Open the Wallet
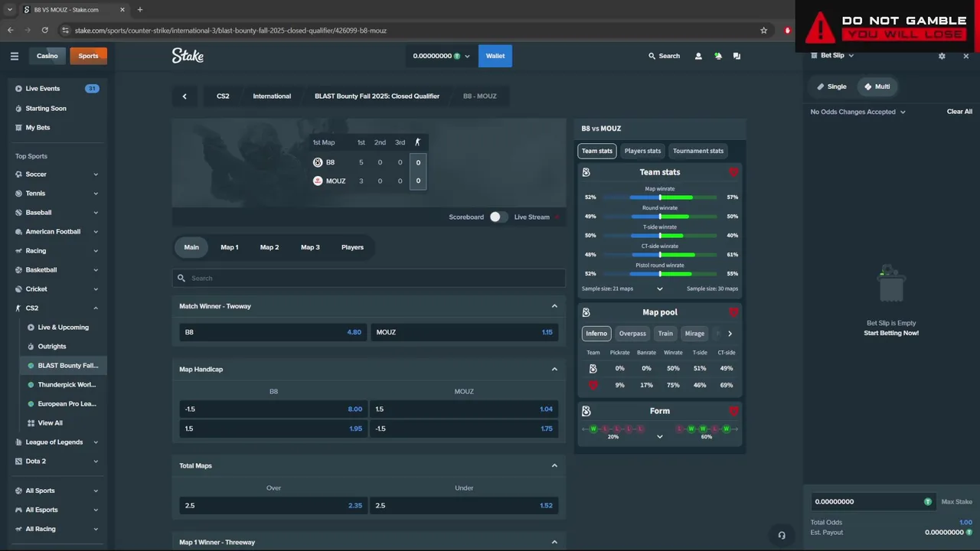The height and width of the screenshot is (551, 980). [x=495, y=56]
